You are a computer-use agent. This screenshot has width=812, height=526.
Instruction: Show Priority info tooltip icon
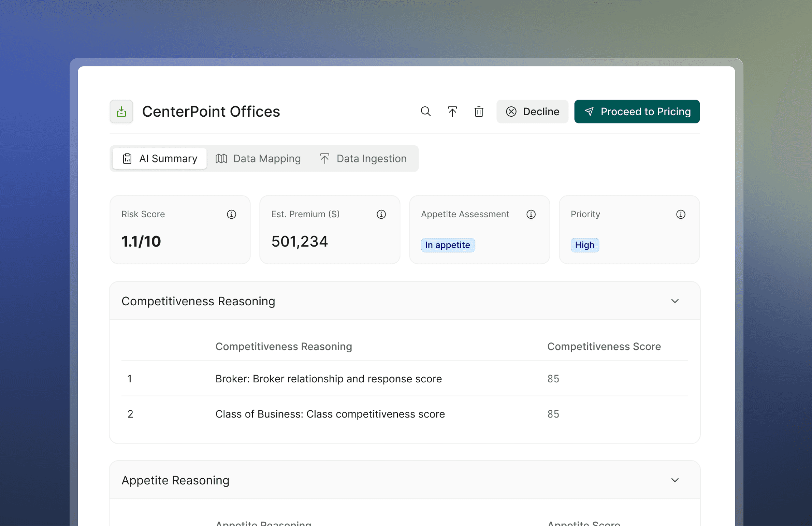pyautogui.click(x=681, y=214)
